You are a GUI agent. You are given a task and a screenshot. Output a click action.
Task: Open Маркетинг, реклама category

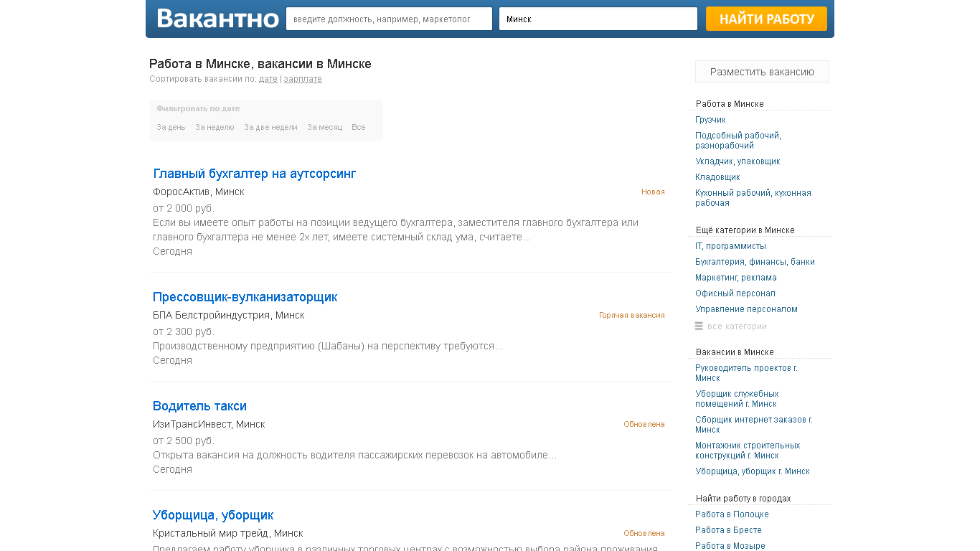[736, 278]
